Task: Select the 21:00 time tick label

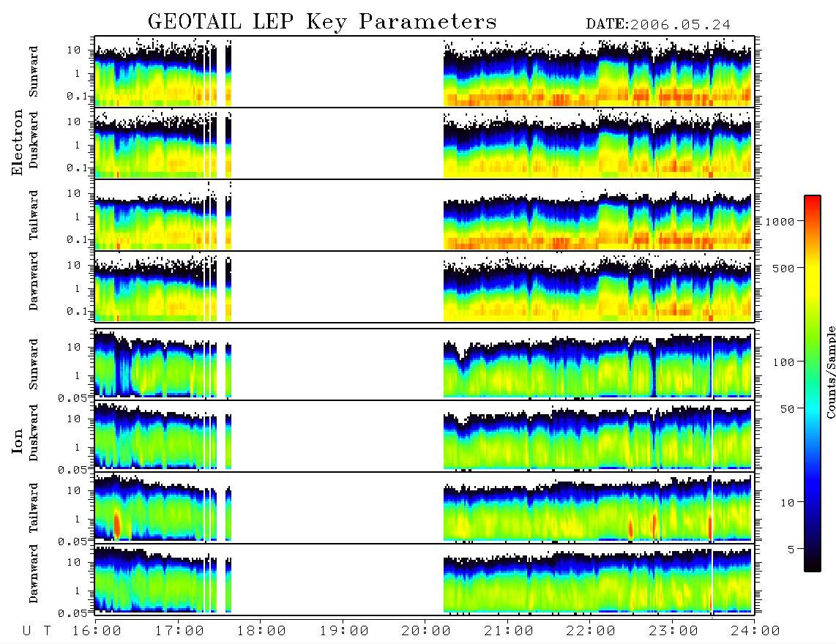Action: tap(509, 632)
